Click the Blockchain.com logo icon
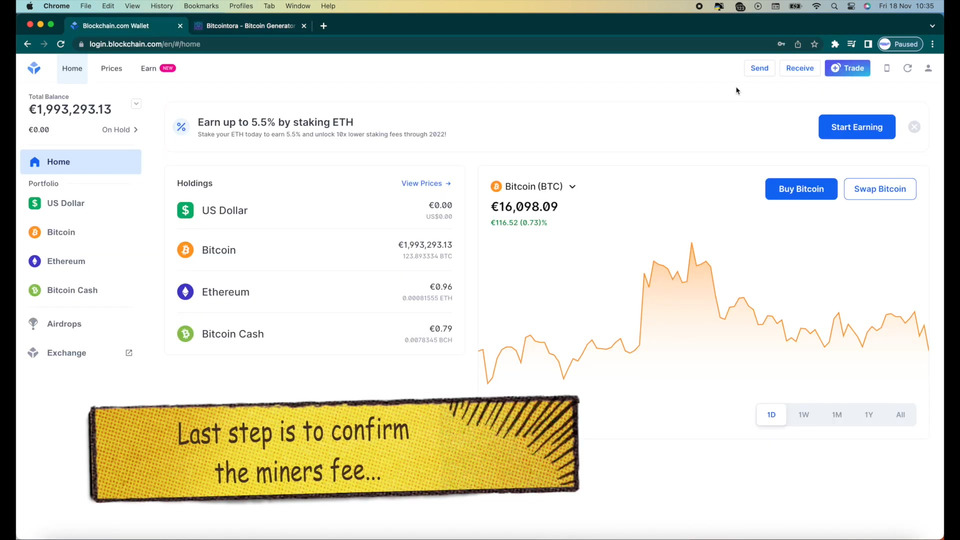 (34, 68)
